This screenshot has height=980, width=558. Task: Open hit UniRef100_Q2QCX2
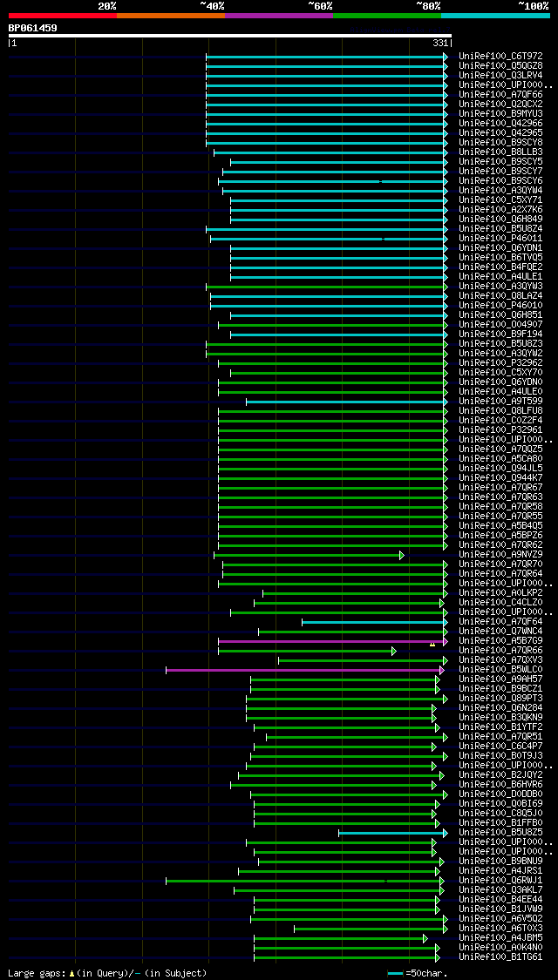point(500,105)
